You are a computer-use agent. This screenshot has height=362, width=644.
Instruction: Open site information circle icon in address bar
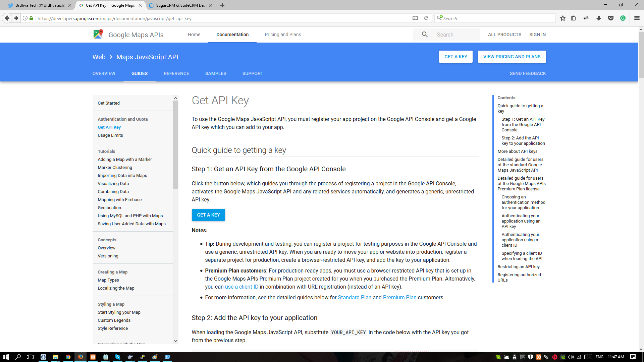coord(25,18)
